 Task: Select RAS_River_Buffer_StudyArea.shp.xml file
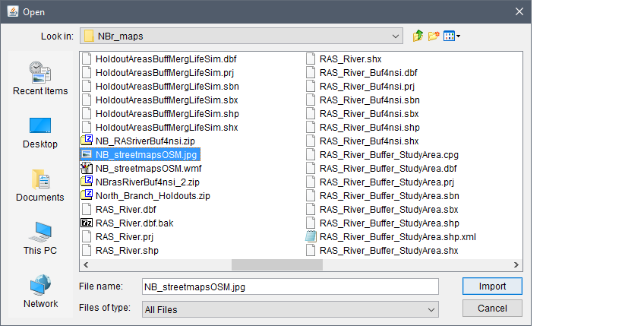point(390,237)
